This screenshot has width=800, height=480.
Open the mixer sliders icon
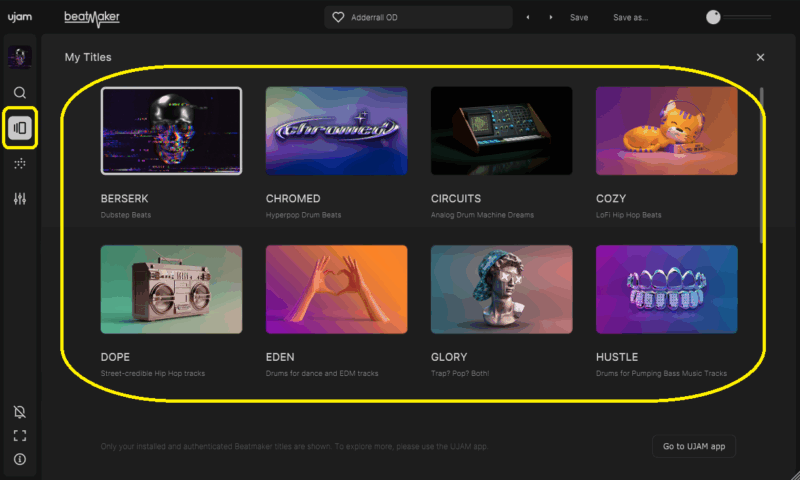point(20,198)
